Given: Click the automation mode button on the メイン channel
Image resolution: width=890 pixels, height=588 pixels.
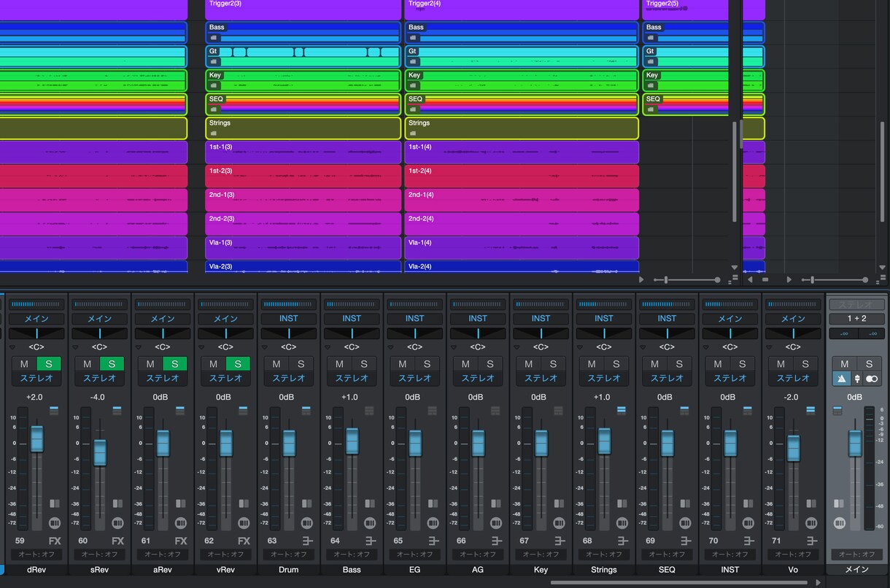Looking at the screenshot, I should pyautogui.click(x=857, y=554).
